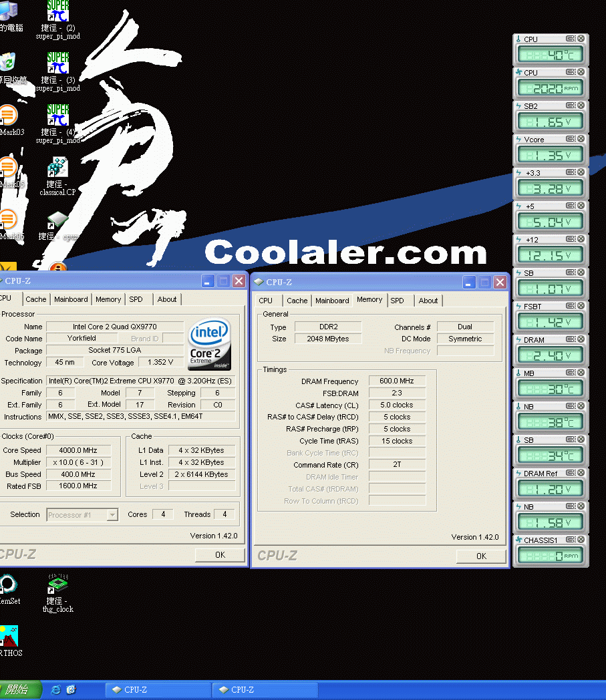Click OK in the right CPU-Z Memory window
This screenshot has height=700, width=606.
coord(482,556)
